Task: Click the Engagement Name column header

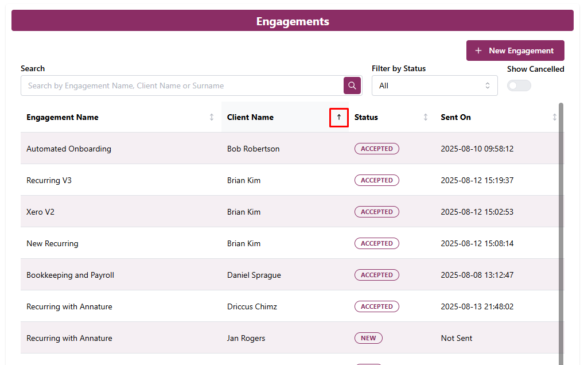Action: [63, 117]
